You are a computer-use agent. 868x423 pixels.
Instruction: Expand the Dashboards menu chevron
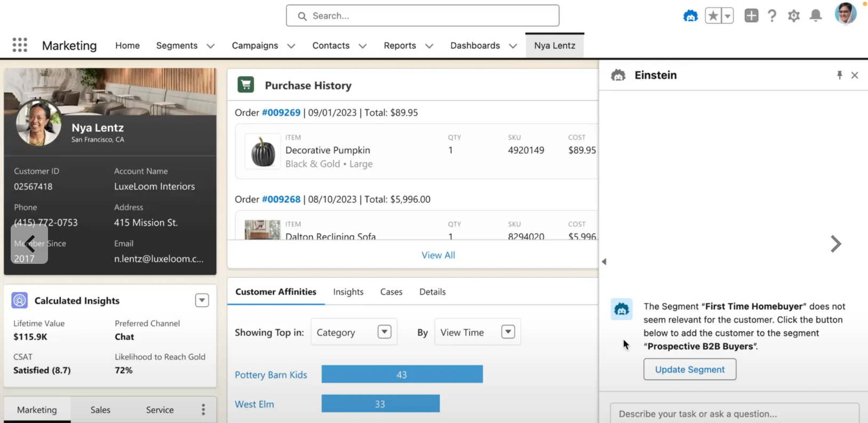[x=513, y=46]
